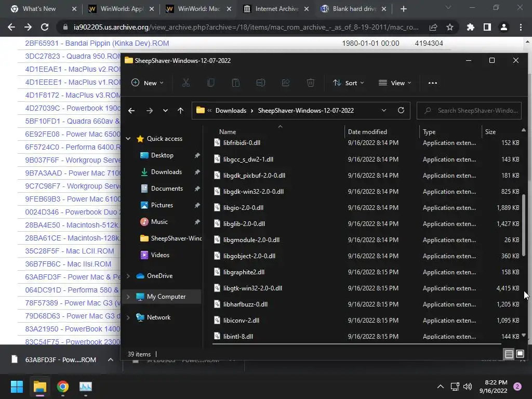532x399 pixels.
Task: Open the MacPlus v3.ROM link
Action: tap(73, 95)
